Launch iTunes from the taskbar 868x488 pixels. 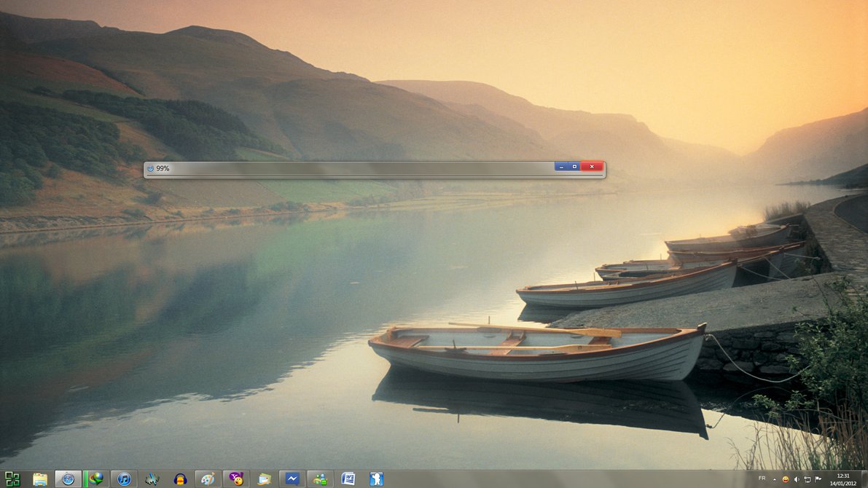click(x=124, y=479)
